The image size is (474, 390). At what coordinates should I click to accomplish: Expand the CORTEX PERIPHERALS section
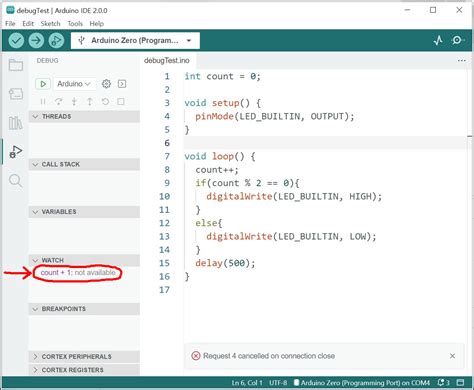pyautogui.click(x=84, y=356)
